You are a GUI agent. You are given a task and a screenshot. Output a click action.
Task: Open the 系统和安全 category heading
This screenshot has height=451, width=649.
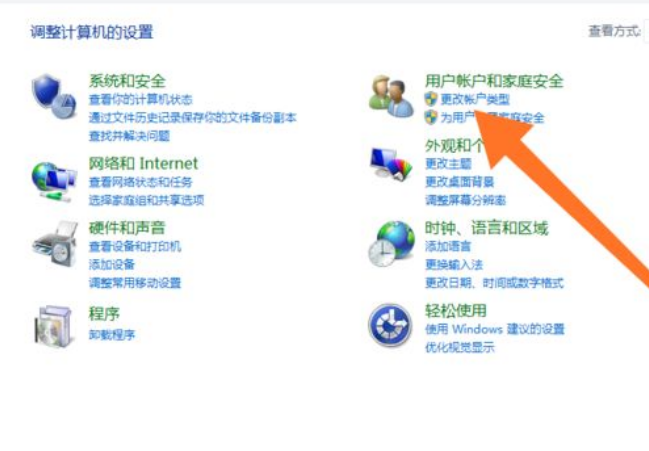(127, 81)
